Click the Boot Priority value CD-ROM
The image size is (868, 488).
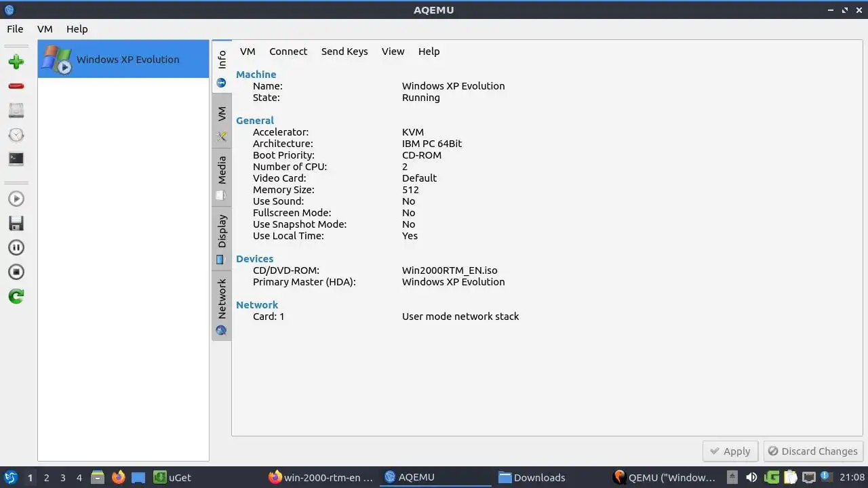tap(422, 155)
